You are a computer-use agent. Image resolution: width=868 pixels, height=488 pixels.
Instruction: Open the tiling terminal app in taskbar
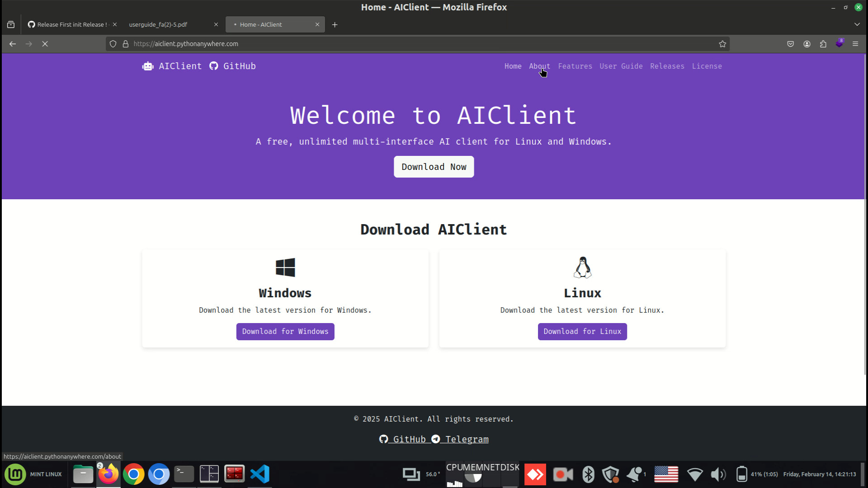click(209, 474)
